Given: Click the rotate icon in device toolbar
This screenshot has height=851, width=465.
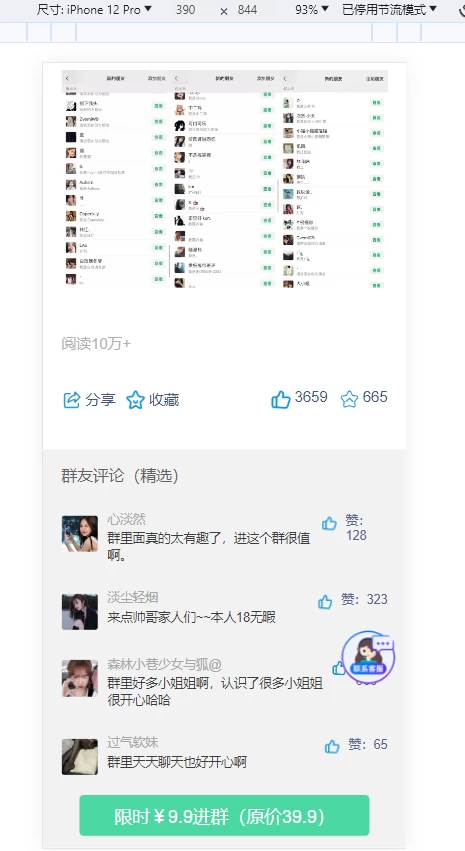Looking at the screenshot, I should (461, 10).
